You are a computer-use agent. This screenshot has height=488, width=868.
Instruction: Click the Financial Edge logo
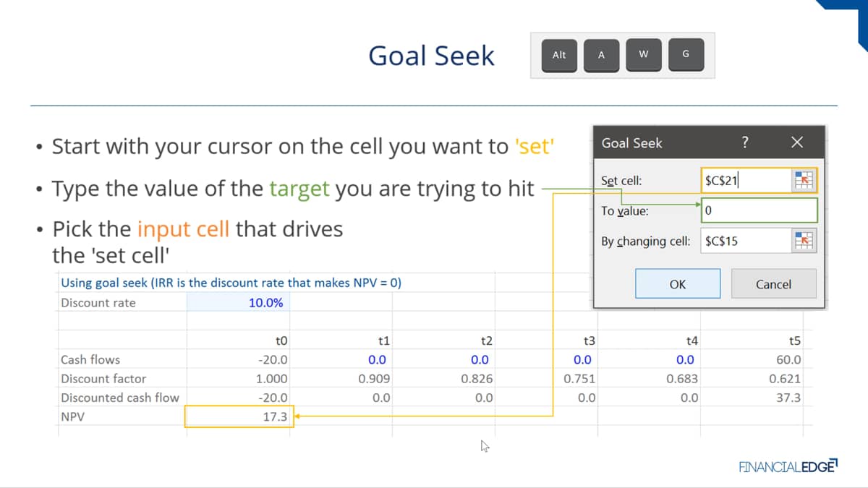788,466
